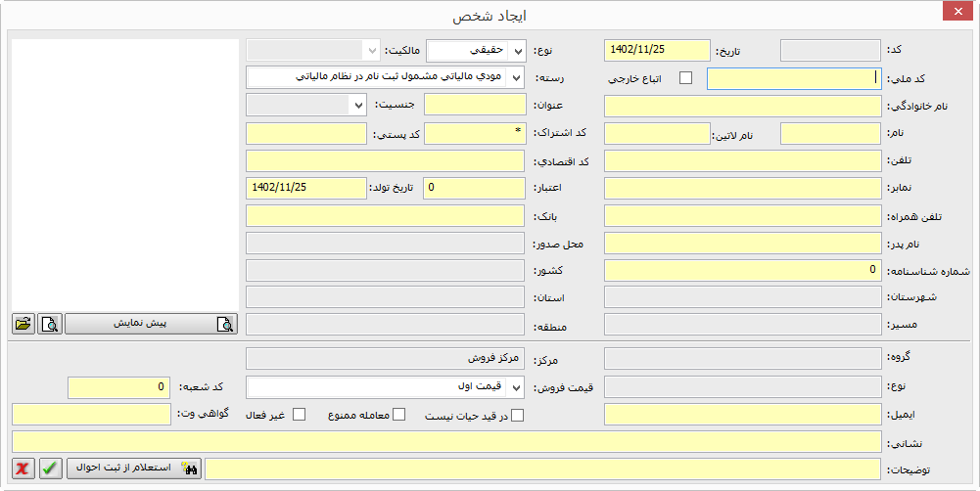Screen dimensions: 980x491
Task: Focus the نام first name field
Action: [x=830, y=134]
